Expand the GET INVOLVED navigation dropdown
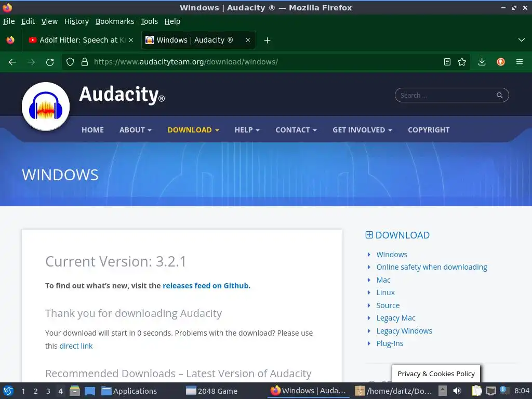This screenshot has width=532, height=399. pos(362,130)
